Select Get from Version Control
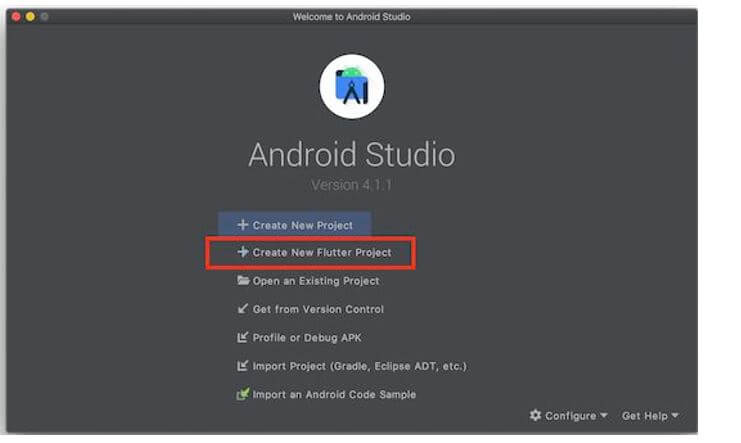Viewport: 741px width, 443px height. [310, 309]
